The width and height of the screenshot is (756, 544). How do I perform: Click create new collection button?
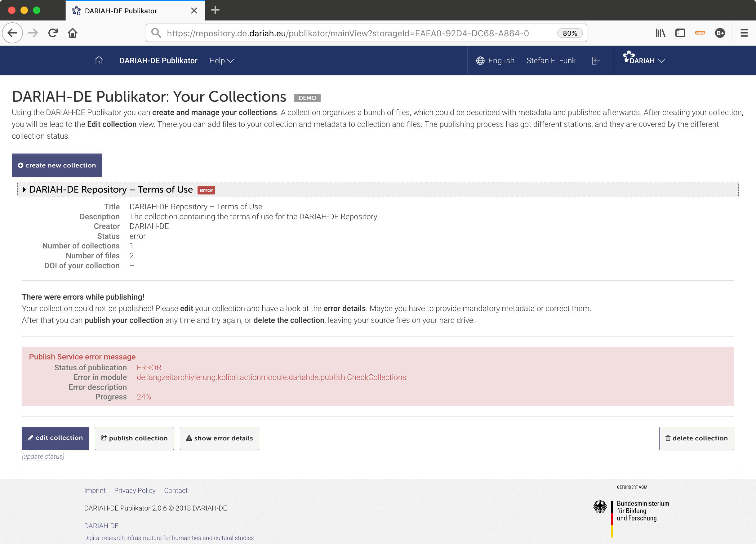pyautogui.click(x=57, y=165)
